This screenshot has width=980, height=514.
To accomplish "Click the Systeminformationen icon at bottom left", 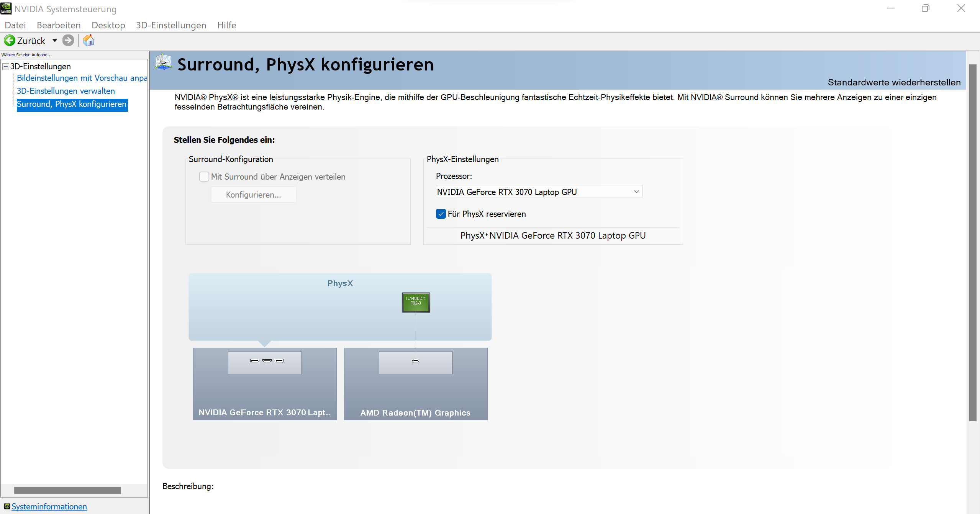I will click(7, 506).
